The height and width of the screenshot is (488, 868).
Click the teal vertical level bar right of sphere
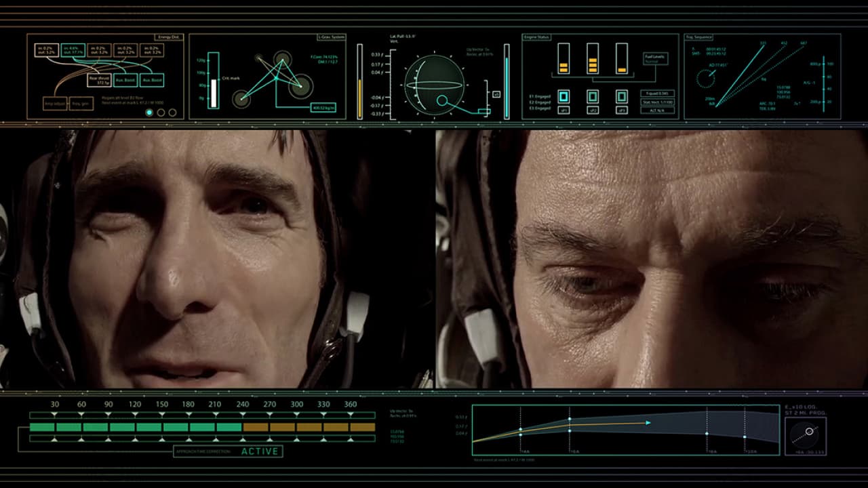(507, 81)
